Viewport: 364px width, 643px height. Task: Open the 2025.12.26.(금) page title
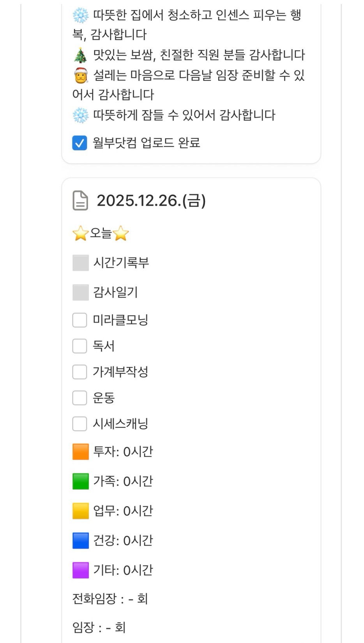click(151, 201)
